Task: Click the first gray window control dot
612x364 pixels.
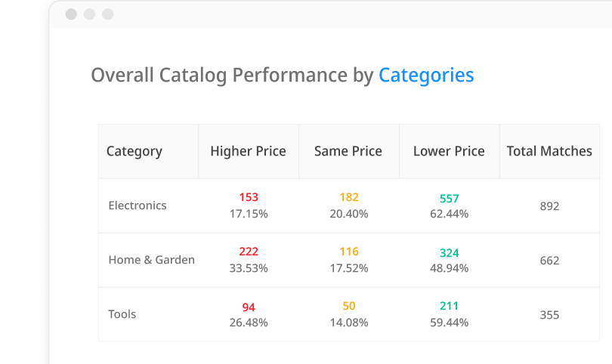Action: tap(71, 14)
